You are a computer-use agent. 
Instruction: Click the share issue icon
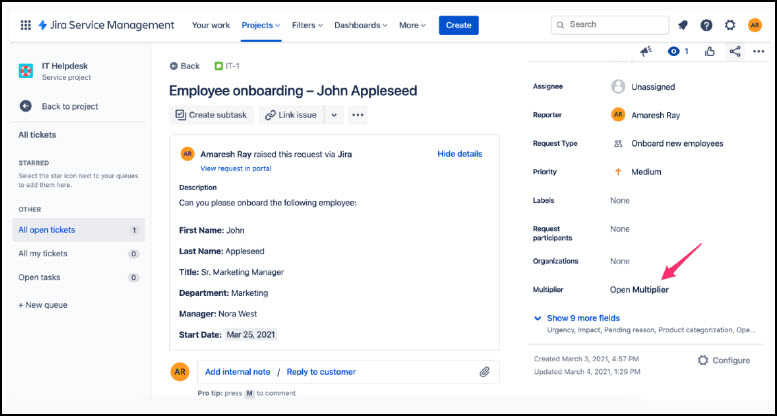click(735, 52)
